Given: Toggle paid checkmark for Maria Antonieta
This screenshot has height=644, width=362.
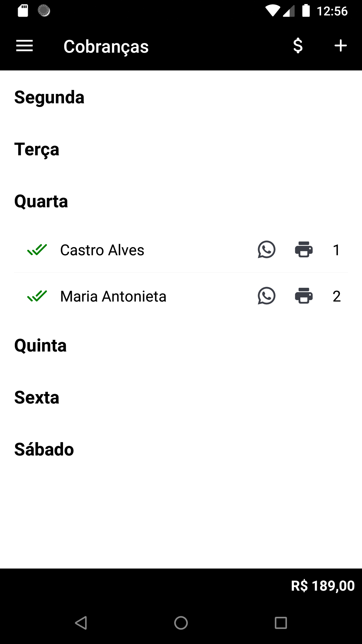Looking at the screenshot, I should point(37,296).
